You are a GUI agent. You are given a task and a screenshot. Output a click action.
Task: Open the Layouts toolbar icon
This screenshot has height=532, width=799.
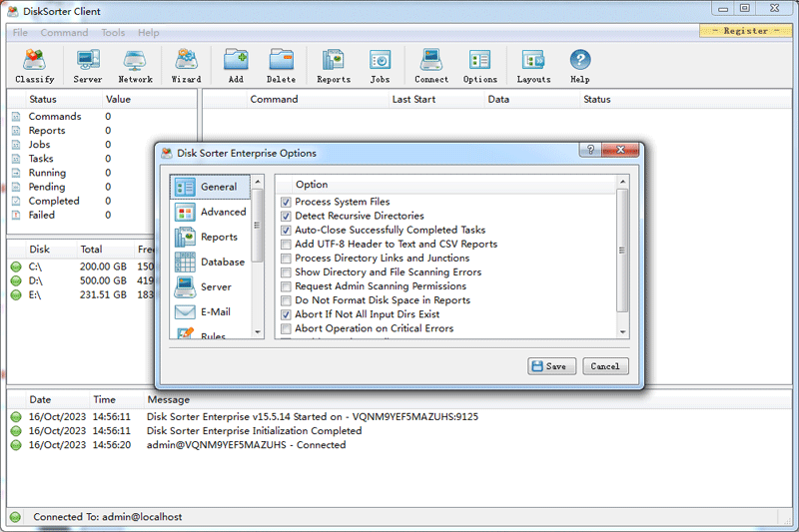pyautogui.click(x=533, y=66)
